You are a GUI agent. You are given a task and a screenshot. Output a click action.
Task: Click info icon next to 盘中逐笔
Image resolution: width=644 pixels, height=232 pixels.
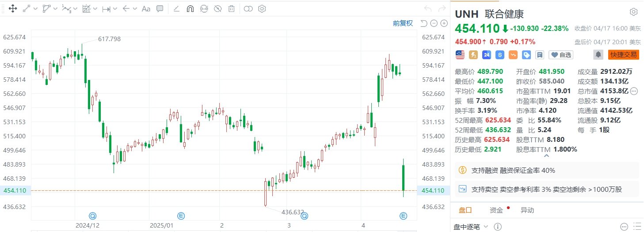(x=497, y=227)
